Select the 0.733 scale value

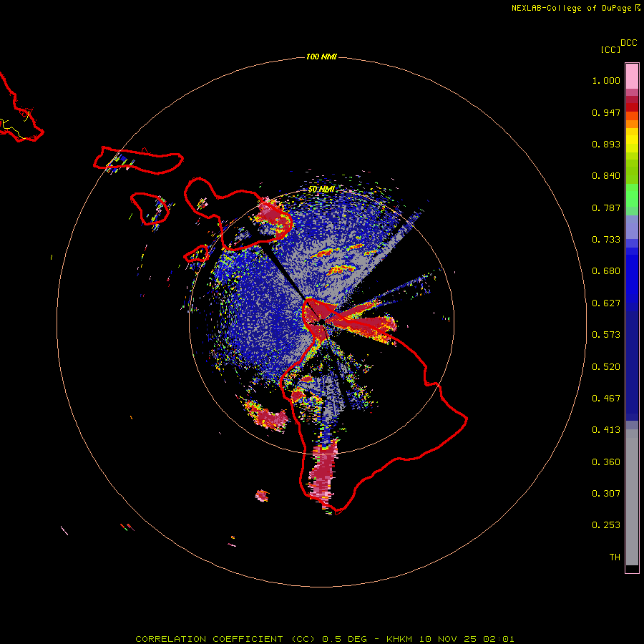pos(606,240)
